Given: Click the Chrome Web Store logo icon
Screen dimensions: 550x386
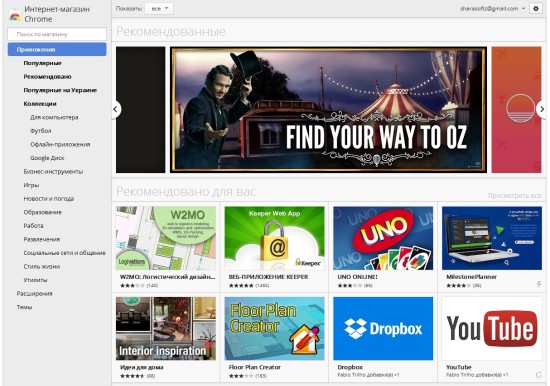Looking at the screenshot, I should coord(15,15).
